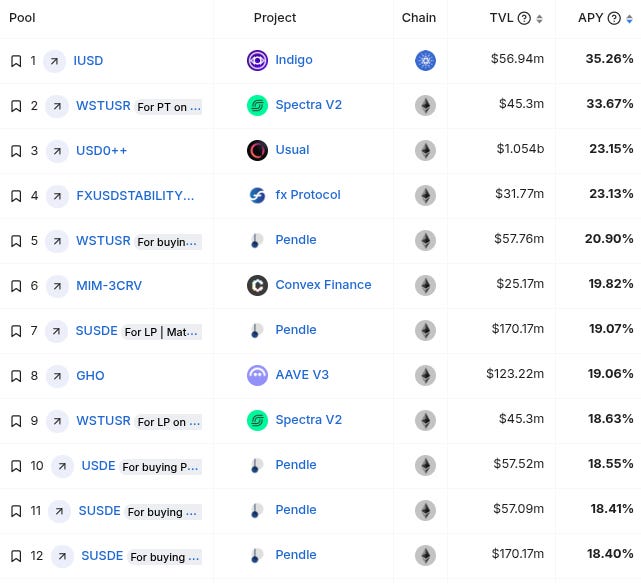641x584 pixels.
Task: Click the AAVE V3 ghost logo
Action: point(258,375)
